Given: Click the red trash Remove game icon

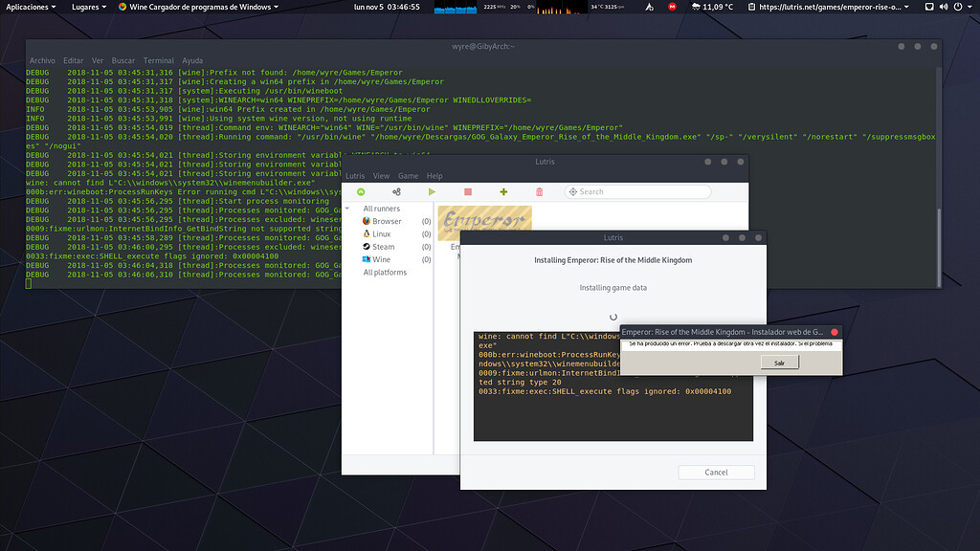Looking at the screenshot, I should (x=540, y=191).
